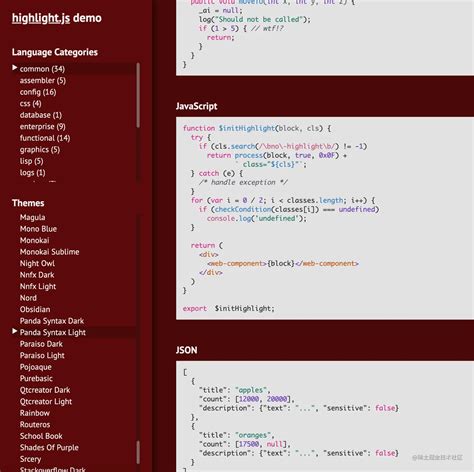
Task: Select the lisp (5) category
Action: [x=31, y=161]
